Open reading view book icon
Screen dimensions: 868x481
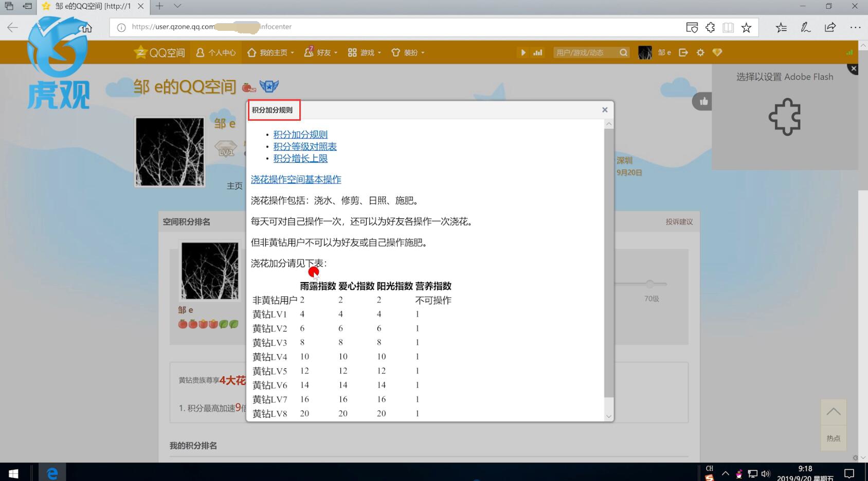[x=728, y=27]
